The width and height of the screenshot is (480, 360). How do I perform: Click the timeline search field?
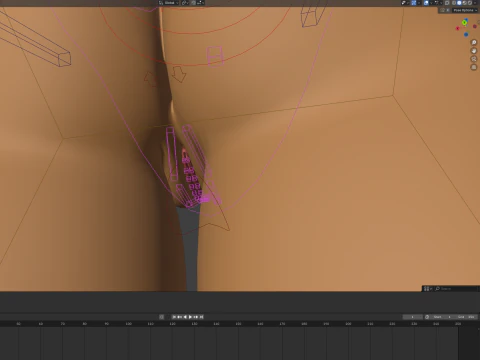tap(456, 288)
